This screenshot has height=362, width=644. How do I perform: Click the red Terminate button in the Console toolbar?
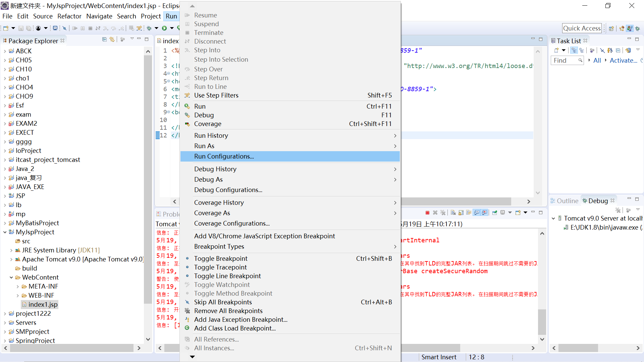pos(427,213)
